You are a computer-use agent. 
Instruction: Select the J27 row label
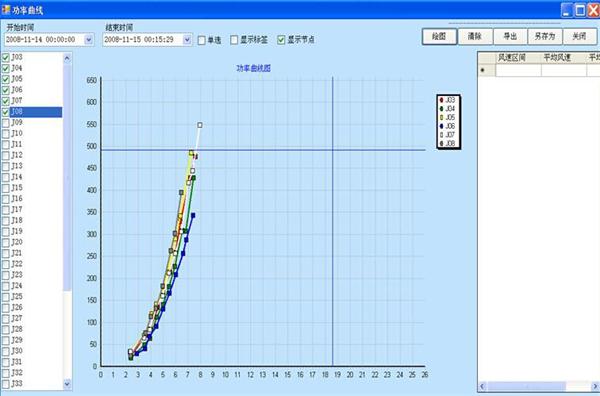[x=17, y=319]
